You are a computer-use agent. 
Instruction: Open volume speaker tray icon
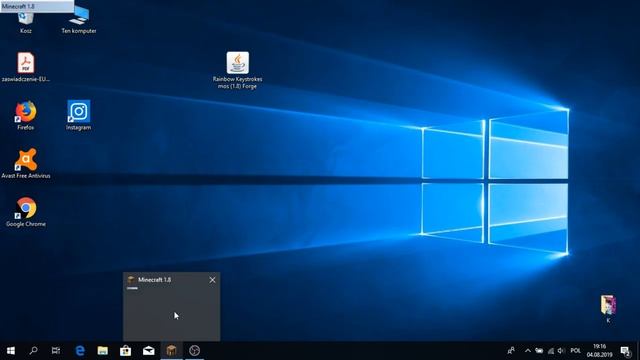[561, 351]
